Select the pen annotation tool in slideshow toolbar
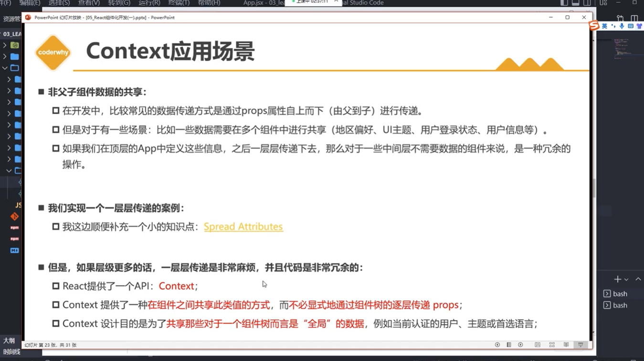644x361 pixels. [508, 344]
